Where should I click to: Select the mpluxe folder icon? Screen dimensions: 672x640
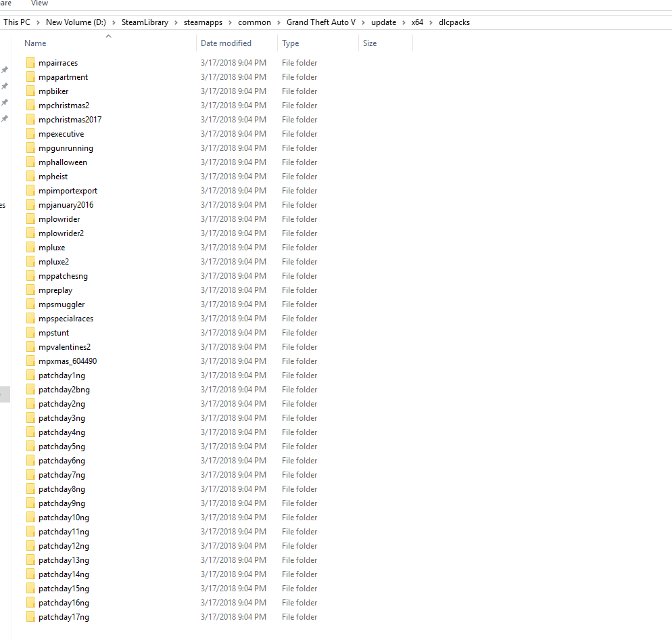pos(30,248)
